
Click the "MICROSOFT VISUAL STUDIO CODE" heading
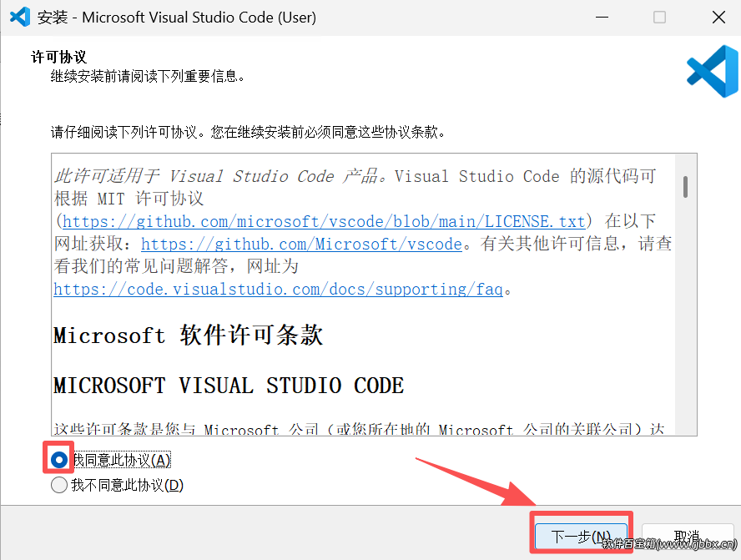[229, 385]
